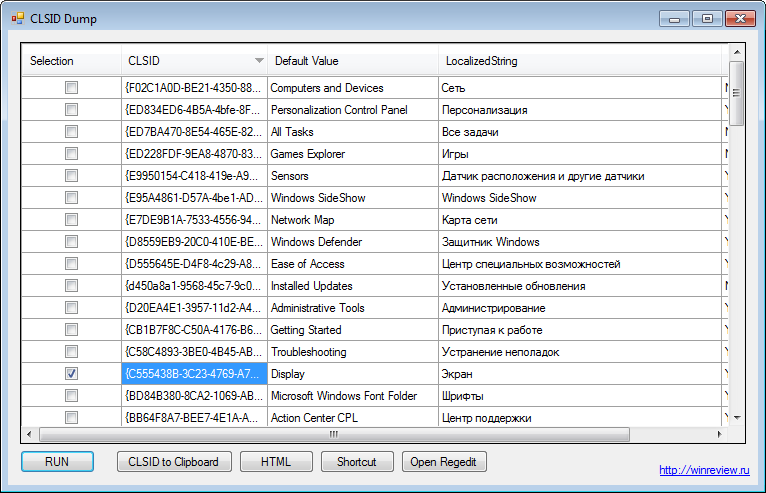Image resolution: width=766 pixels, height=493 pixels.
Task: Click the Карта сети localized string cell
Action: click(580, 220)
